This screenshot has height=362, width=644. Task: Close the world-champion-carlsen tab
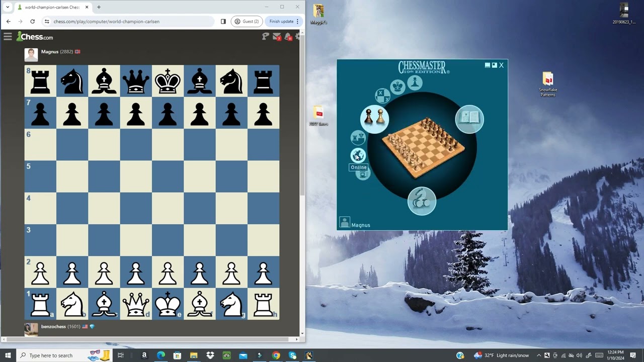coord(87,7)
